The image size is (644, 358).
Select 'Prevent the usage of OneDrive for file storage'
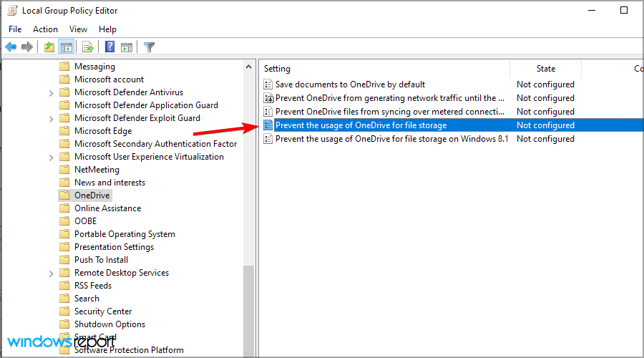(361, 125)
